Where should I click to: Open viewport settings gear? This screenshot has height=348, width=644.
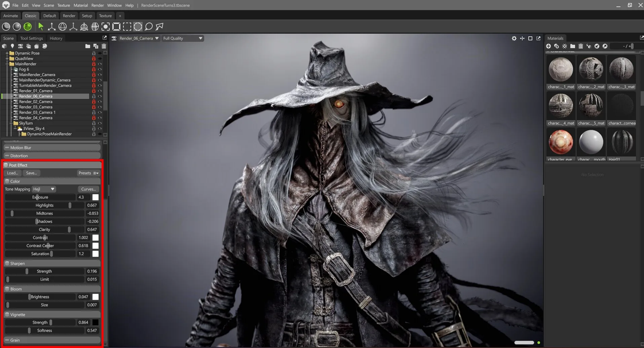point(514,38)
